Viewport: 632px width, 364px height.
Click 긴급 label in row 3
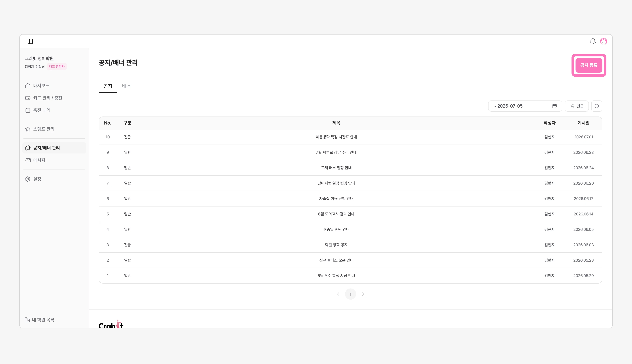(x=127, y=245)
